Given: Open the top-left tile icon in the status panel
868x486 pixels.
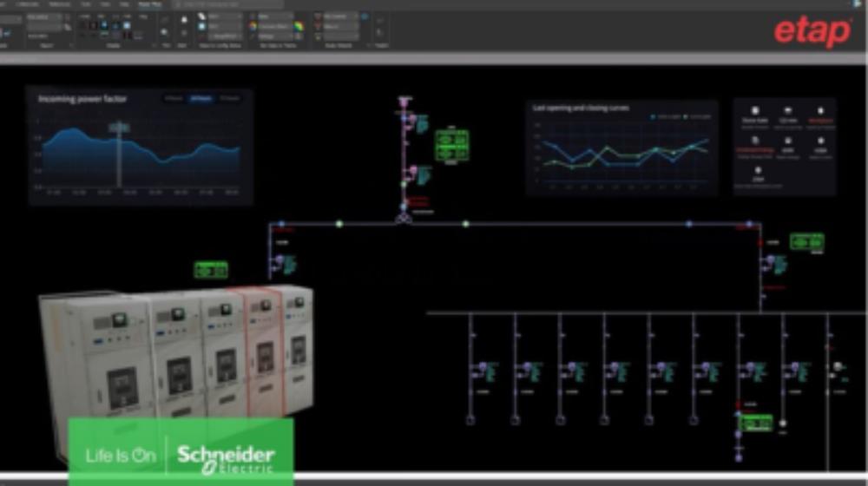Looking at the screenshot, I should point(754,114).
